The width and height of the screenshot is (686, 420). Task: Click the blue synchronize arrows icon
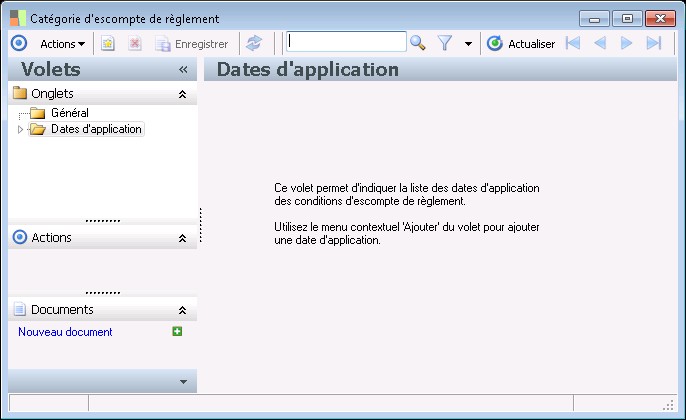click(254, 43)
